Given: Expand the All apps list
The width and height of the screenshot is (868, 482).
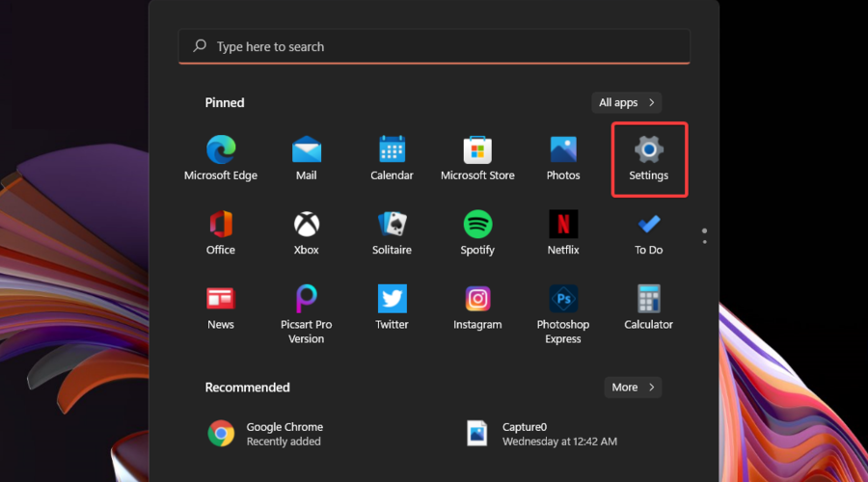Looking at the screenshot, I should click(626, 102).
